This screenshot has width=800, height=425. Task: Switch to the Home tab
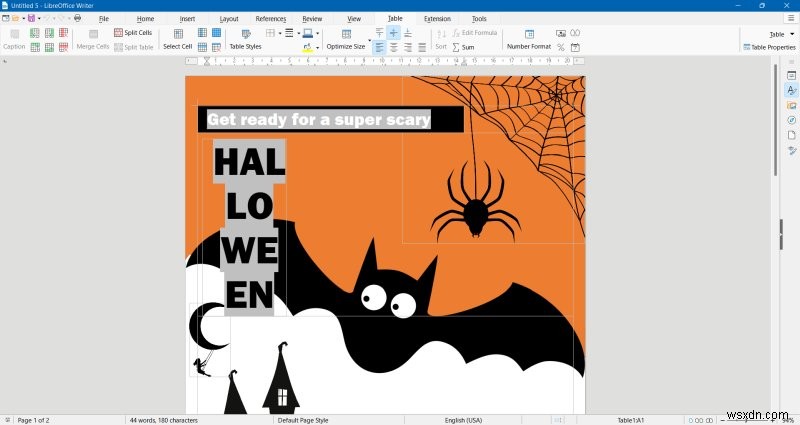click(x=145, y=19)
